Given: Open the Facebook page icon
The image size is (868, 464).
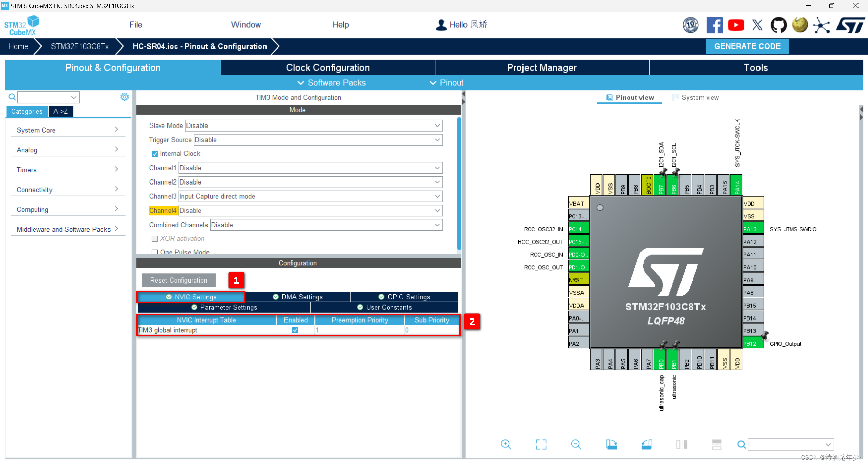Looking at the screenshot, I should pos(715,25).
